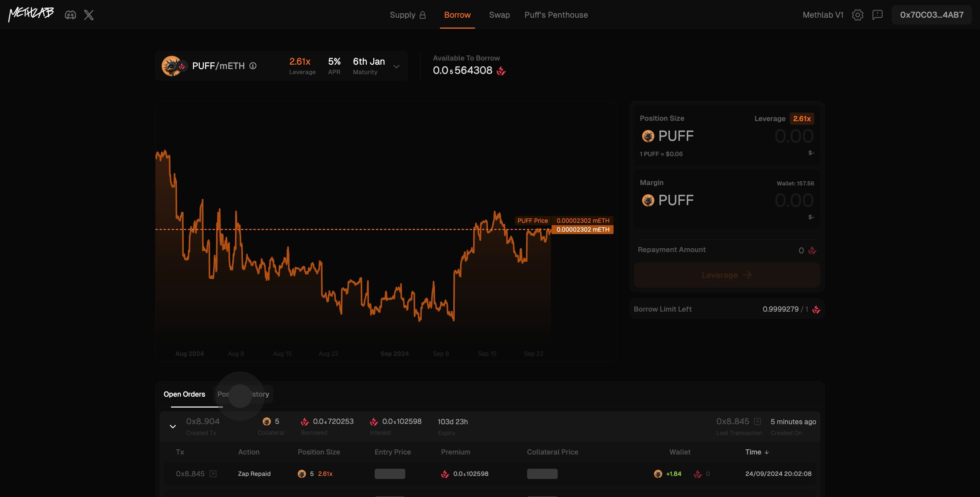This screenshot has height=497, width=980.
Task: Enter amount in Position Size PUFF field
Action: click(x=794, y=136)
